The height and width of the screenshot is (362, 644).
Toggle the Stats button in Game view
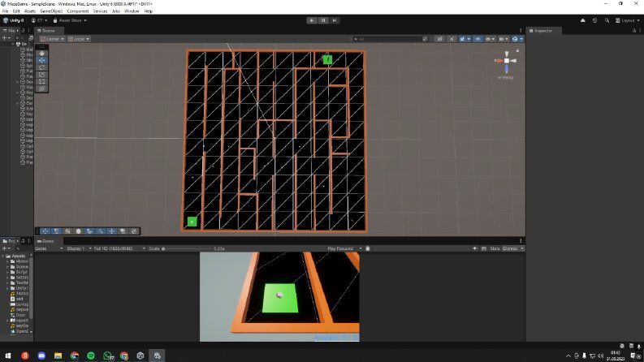[x=495, y=248]
